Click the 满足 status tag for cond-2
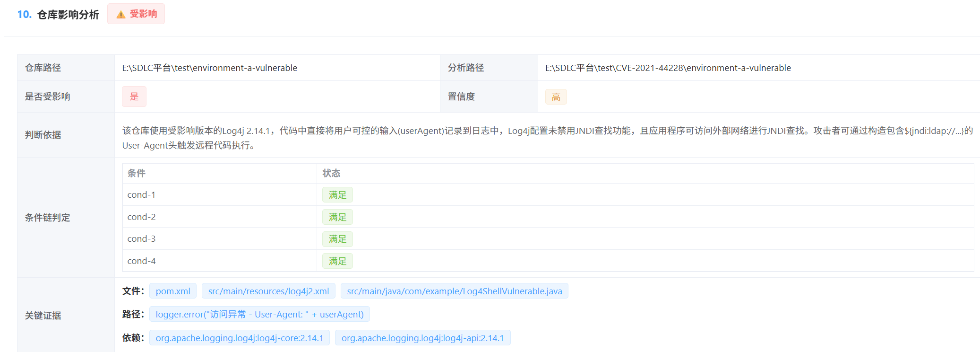The width and height of the screenshot is (980, 352). point(337,217)
